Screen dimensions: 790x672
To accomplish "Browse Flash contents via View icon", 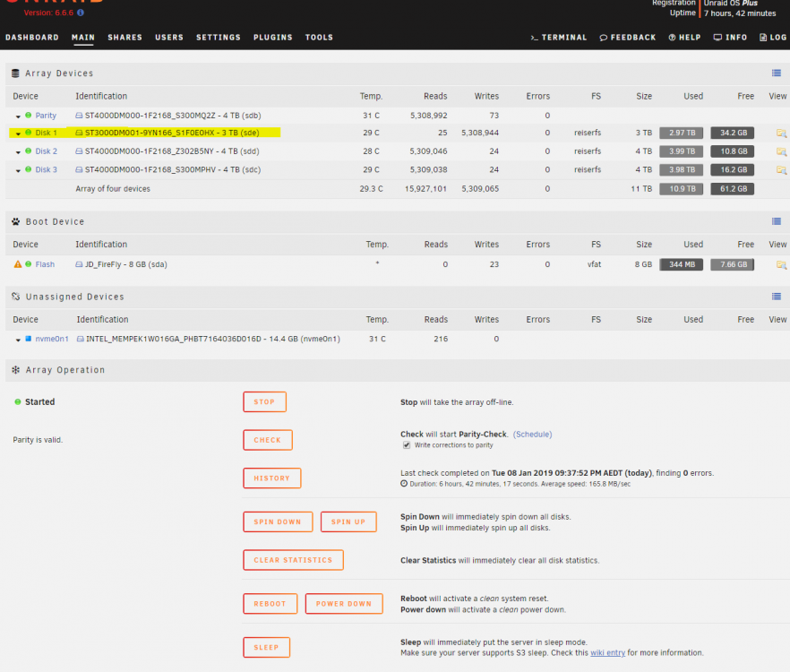I will [x=781, y=264].
